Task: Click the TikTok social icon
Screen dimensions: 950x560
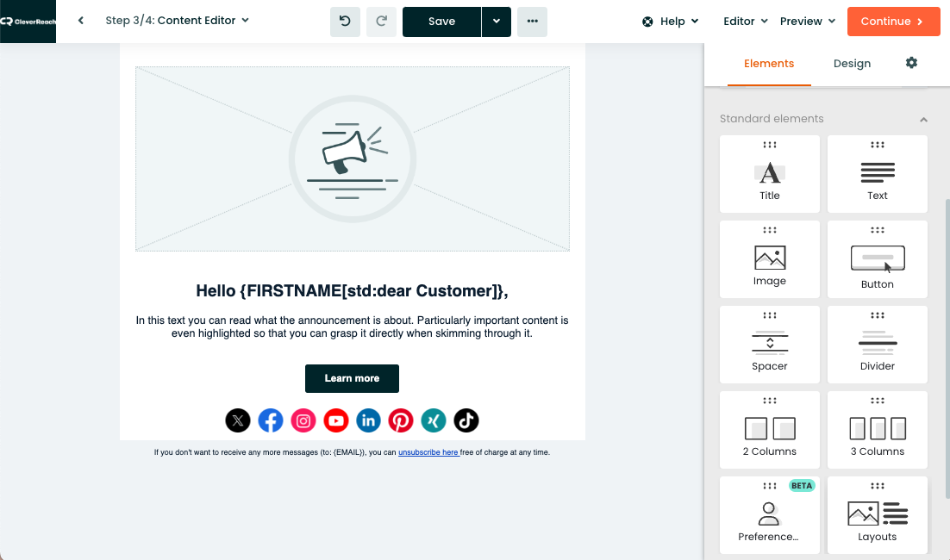Action: point(466,420)
